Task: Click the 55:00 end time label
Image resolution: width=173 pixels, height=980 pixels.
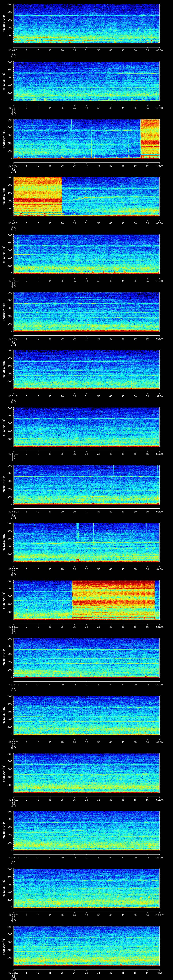Action: [x=159, y=627]
